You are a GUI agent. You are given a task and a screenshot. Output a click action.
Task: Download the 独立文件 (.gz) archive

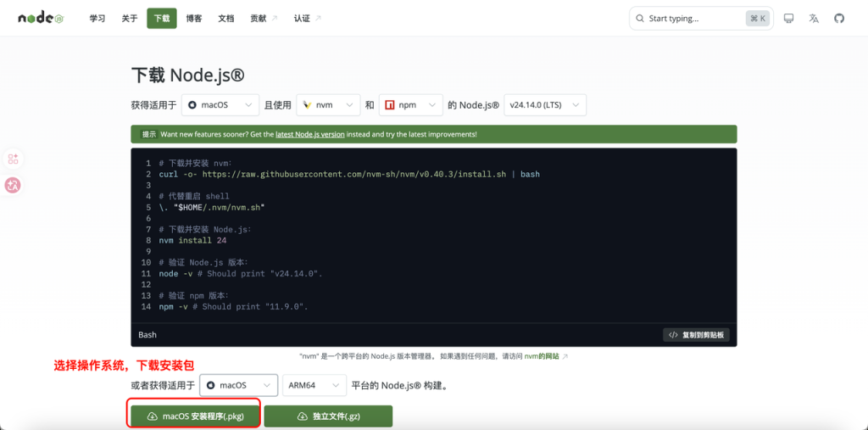click(x=328, y=416)
